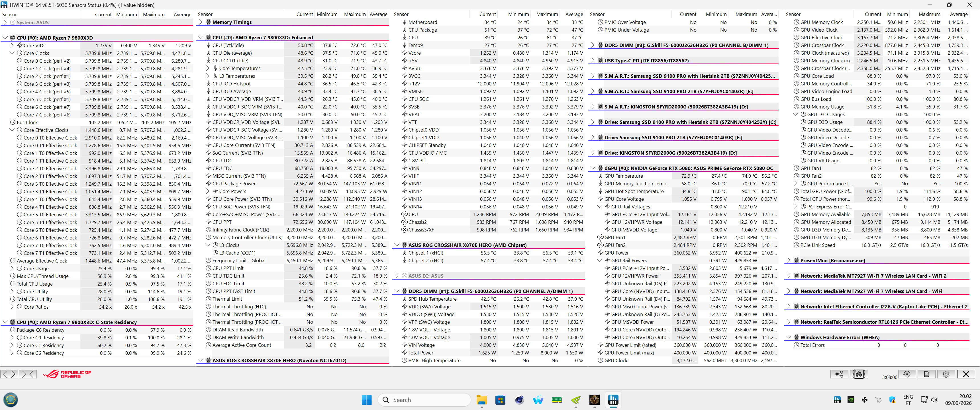Click the expand columns arrows button
980x410 pixels.
pos(9,374)
